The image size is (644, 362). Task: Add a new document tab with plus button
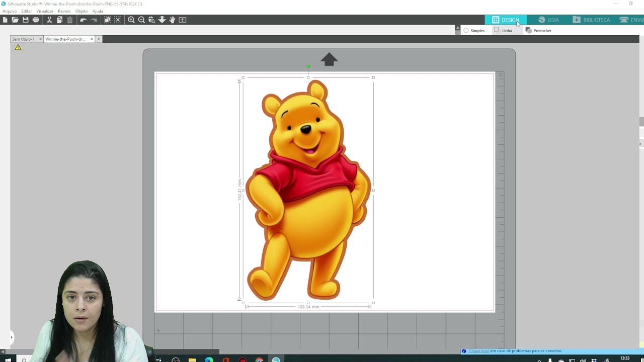tap(99, 39)
